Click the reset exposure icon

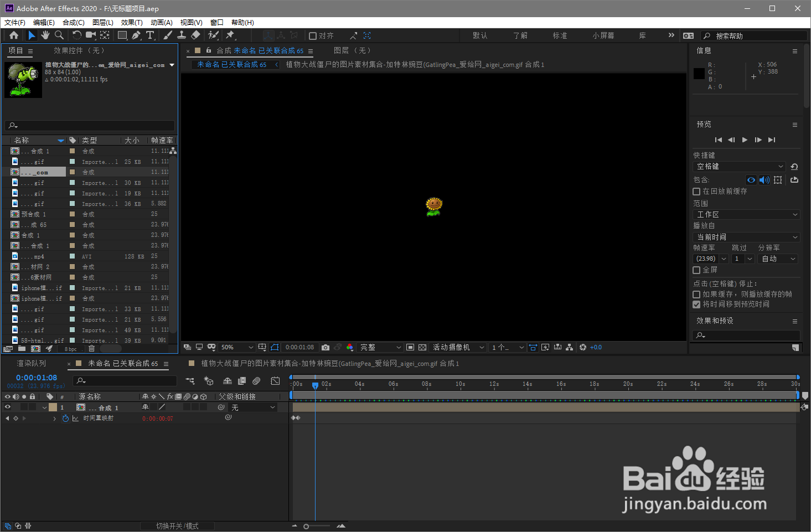tap(583, 347)
